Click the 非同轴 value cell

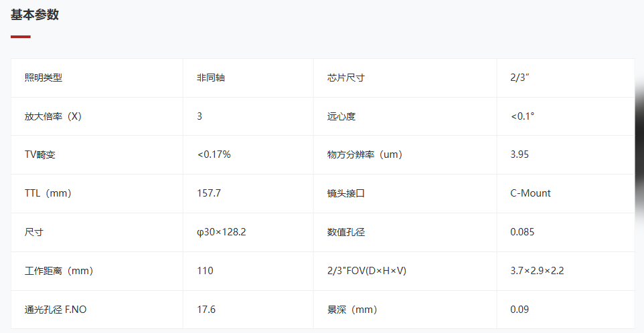[248, 78]
